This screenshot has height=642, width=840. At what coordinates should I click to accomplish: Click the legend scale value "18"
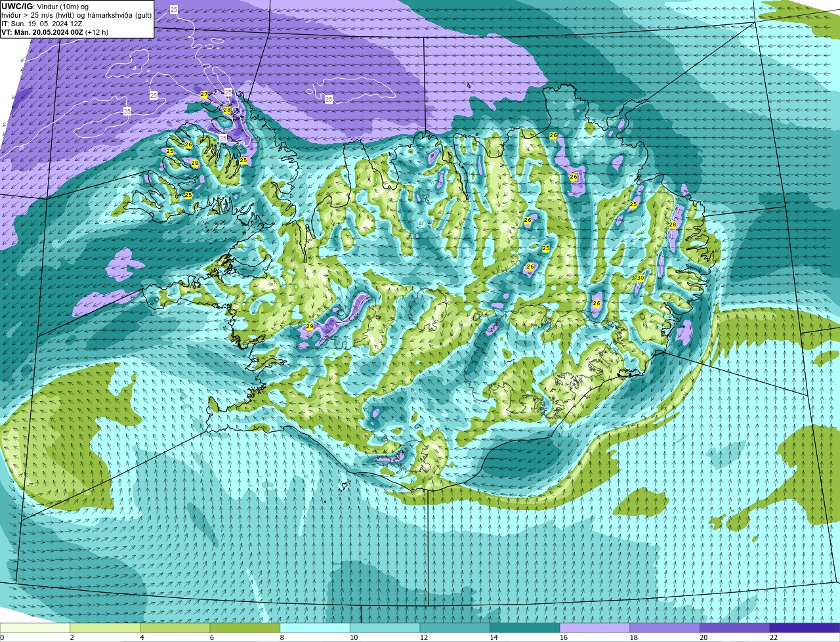634,637
